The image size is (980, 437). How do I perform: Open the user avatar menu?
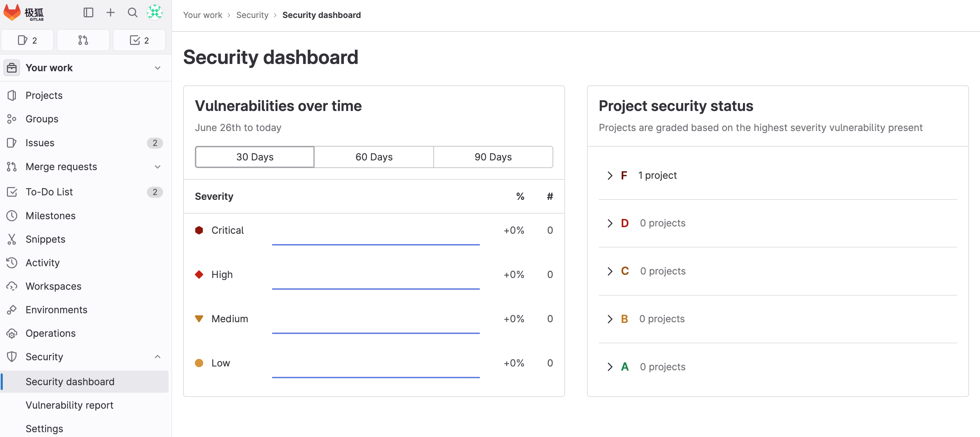pos(155,12)
